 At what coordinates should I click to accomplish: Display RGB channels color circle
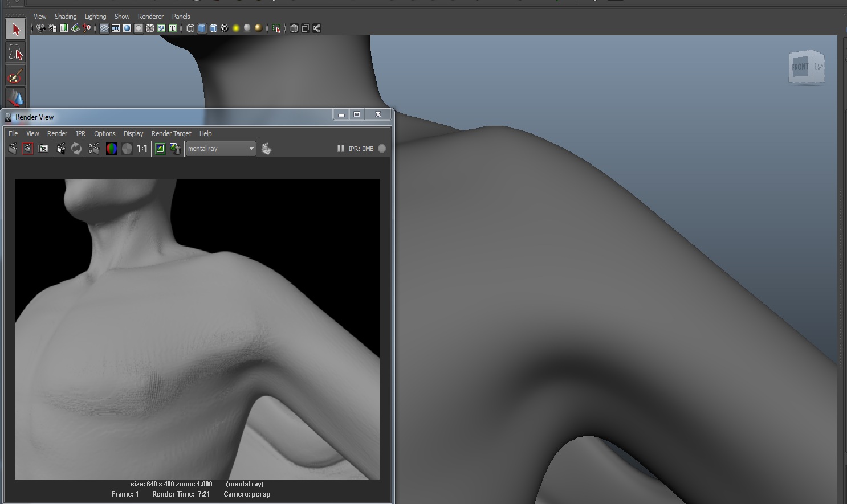(112, 149)
